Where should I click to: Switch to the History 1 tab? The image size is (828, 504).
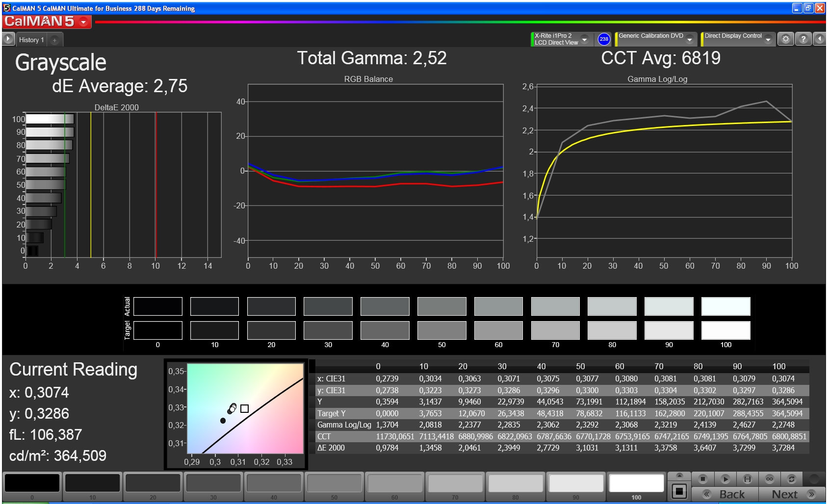[x=31, y=40]
